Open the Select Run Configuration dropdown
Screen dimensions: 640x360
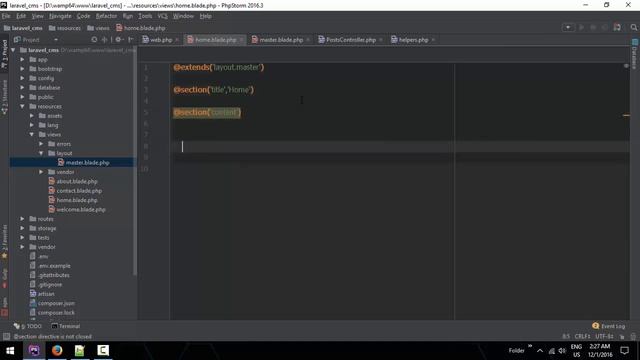(x=568, y=27)
